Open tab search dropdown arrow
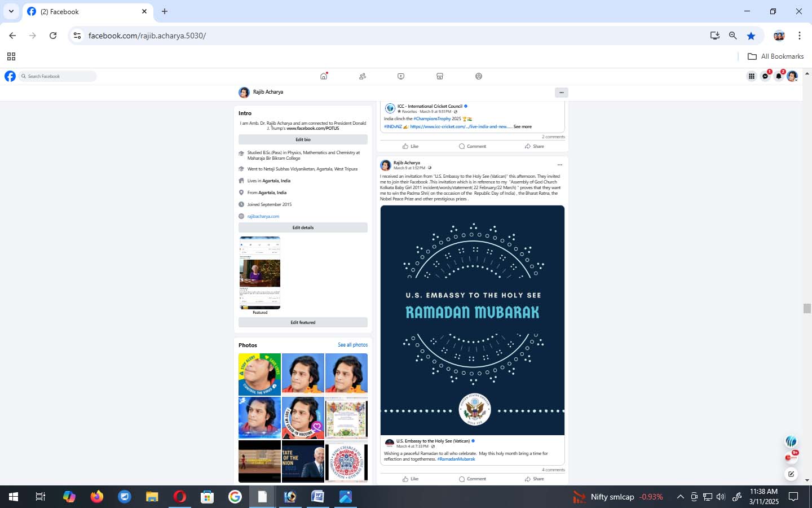Image resolution: width=812 pixels, height=508 pixels. coord(11,11)
